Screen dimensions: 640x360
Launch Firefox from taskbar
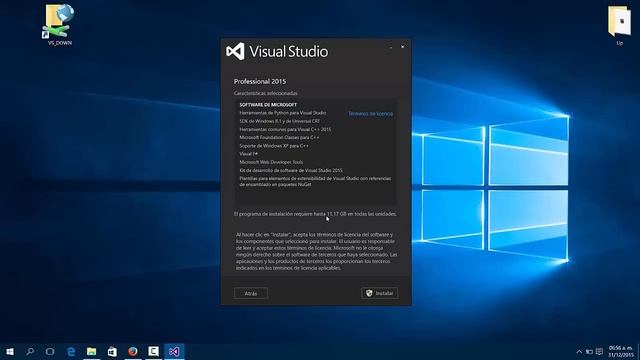pyautogui.click(x=133, y=351)
